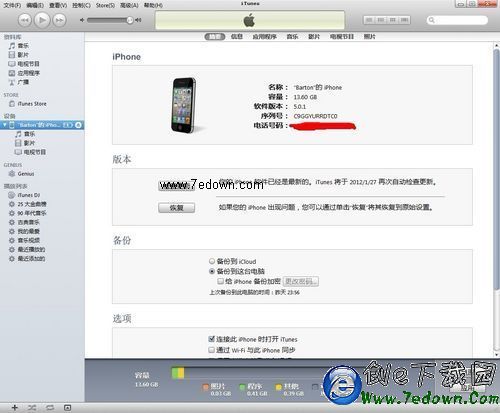Open the 编辑(E) menu
Screen dimensions: 500x413
[x=35, y=5]
